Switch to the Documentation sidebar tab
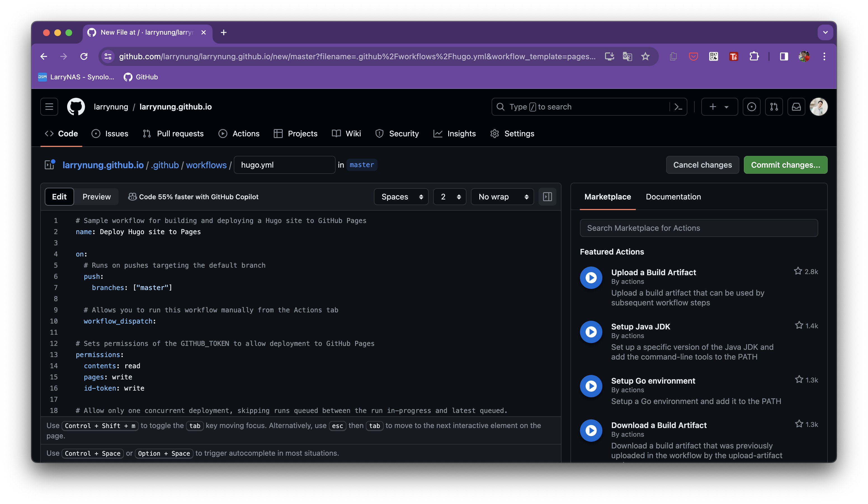868x504 pixels. tap(673, 197)
